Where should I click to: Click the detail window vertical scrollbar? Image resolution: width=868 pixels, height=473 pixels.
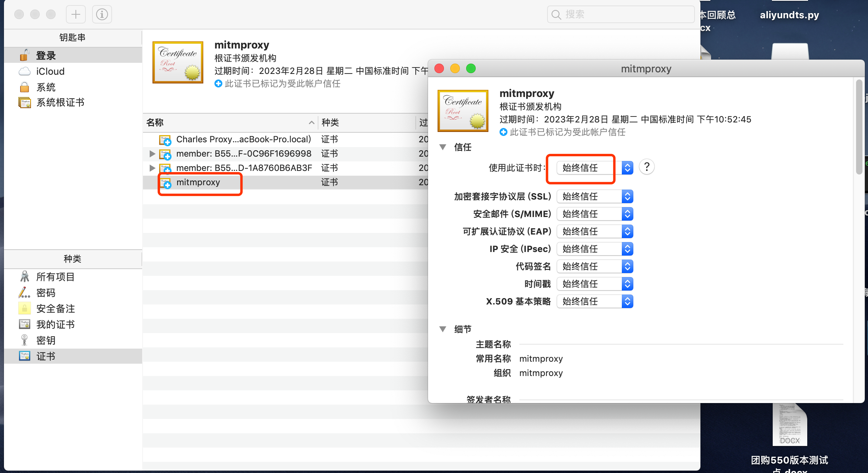point(859,127)
